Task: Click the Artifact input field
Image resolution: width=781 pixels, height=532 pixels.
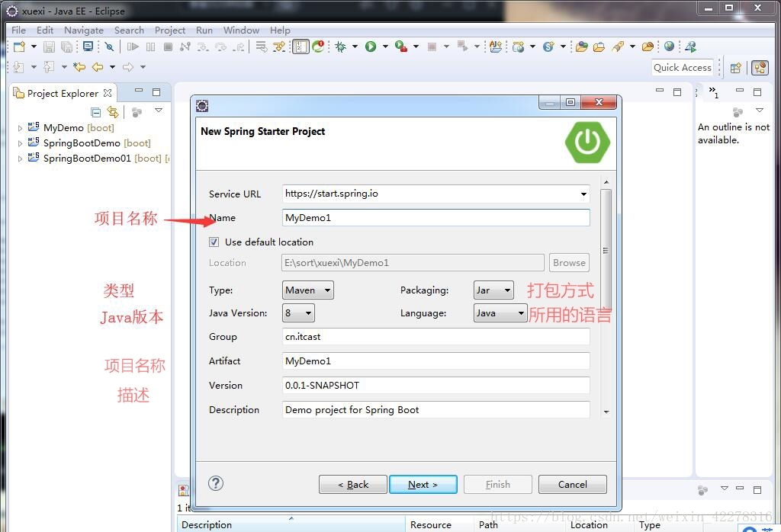Action: point(435,361)
